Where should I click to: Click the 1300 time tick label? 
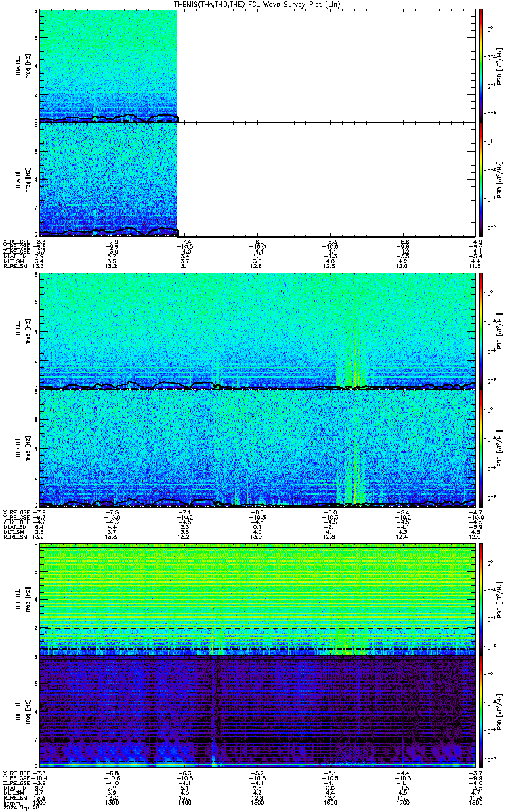(112, 801)
